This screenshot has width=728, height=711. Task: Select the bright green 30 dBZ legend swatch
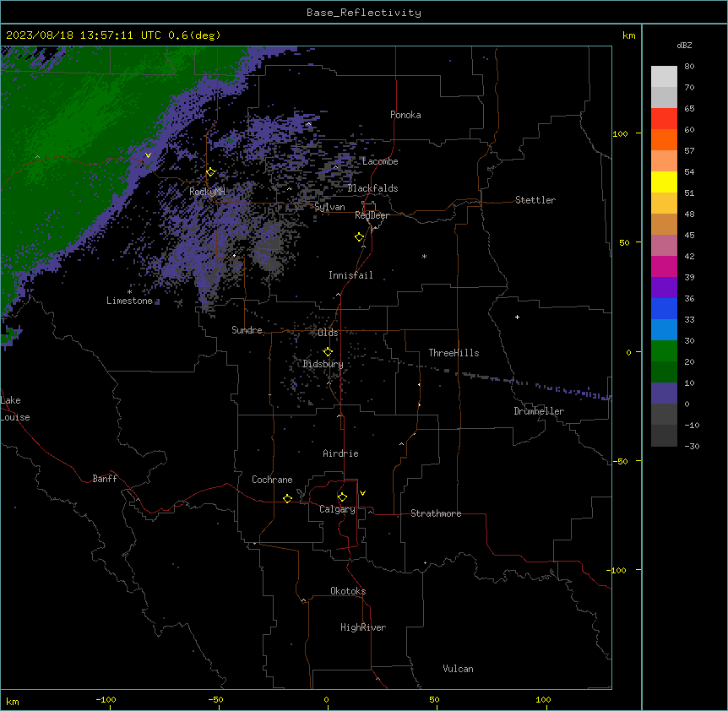tap(664, 351)
